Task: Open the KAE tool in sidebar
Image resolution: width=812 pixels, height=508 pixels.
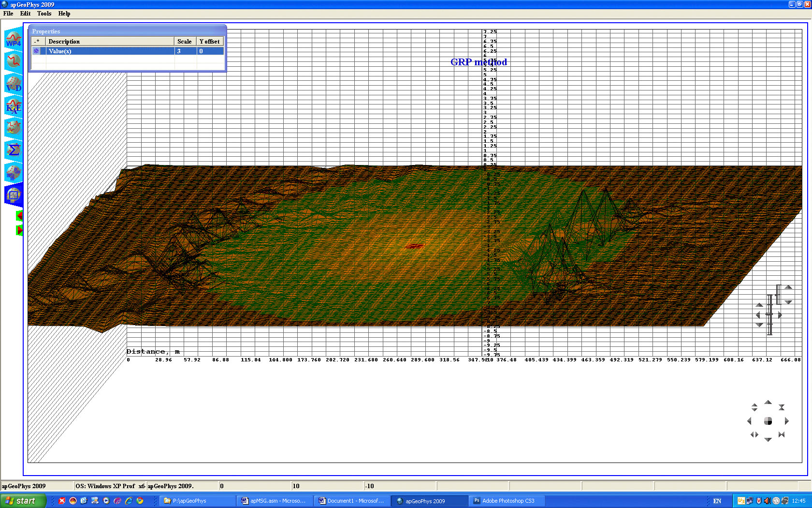Action: pyautogui.click(x=14, y=106)
